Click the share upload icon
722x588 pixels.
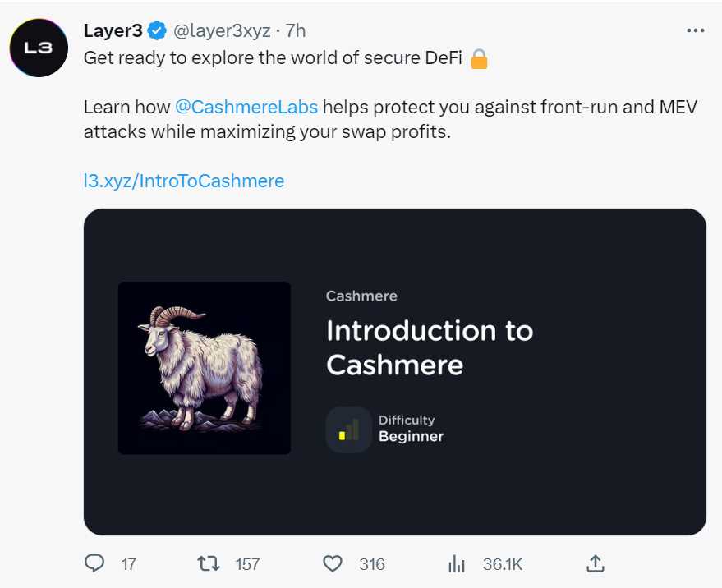[x=596, y=563]
